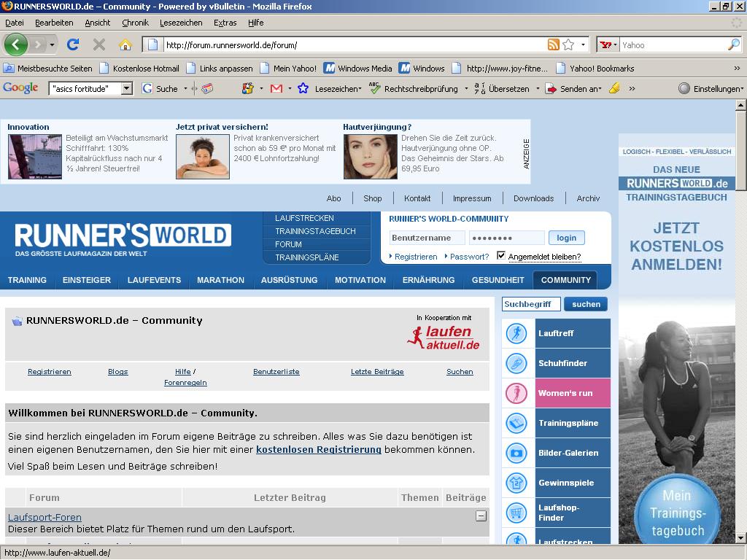
Task: Toggle the 'Angemeldet bleiben?' checkbox
Action: (x=500, y=256)
